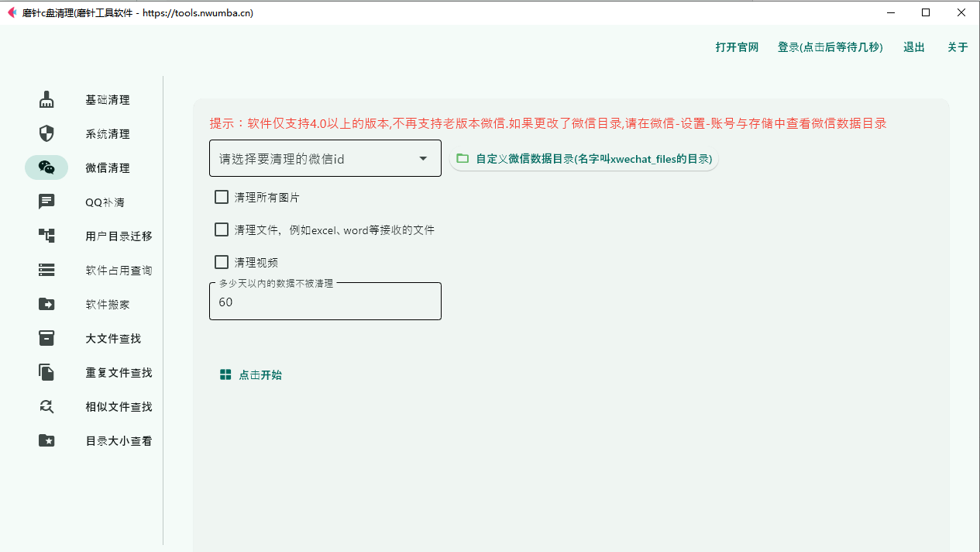Click the broom icon for 基础清理
The width and height of the screenshot is (980, 552).
point(46,100)
